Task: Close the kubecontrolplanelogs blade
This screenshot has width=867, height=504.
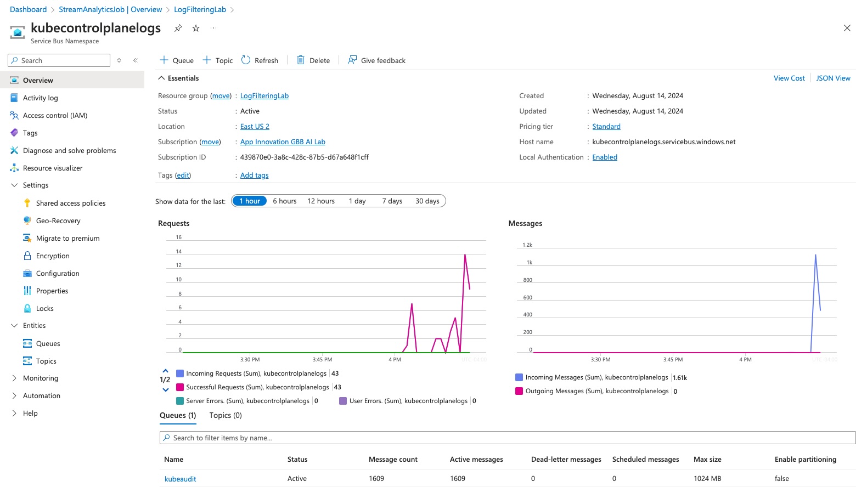Action: (847, 28)
